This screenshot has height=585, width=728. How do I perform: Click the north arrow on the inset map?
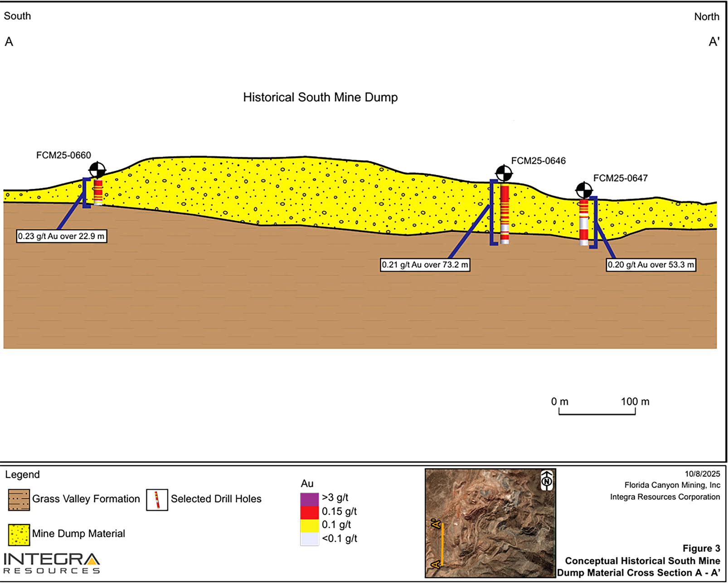pos(547,480)
